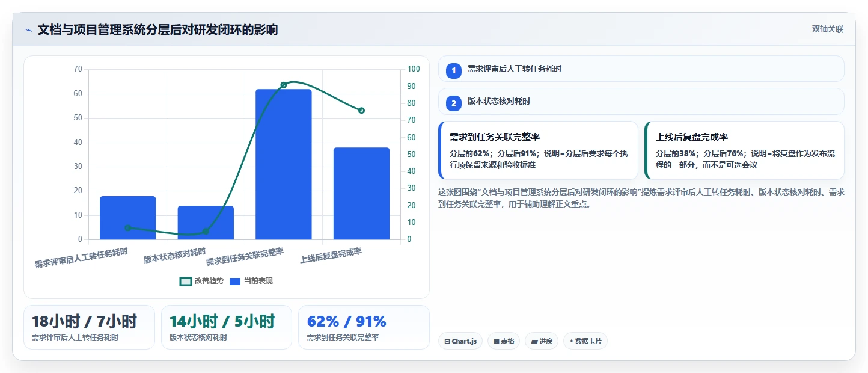The width and height of the screenshot is (868, 373).
Task: Click the lightning icon beside the title
Action: 28,30
